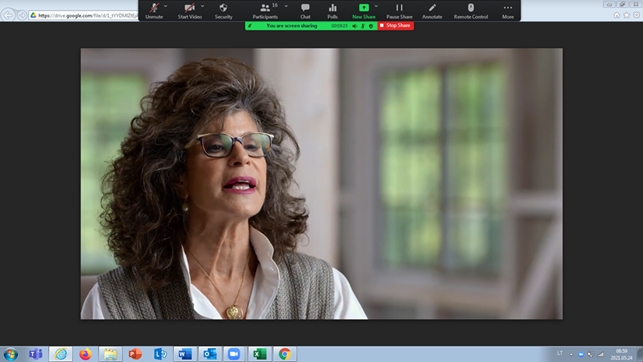The width and height of the screenshot is (643, 362).
Task: Click the browser Favorites star icon
Action: 627,15
